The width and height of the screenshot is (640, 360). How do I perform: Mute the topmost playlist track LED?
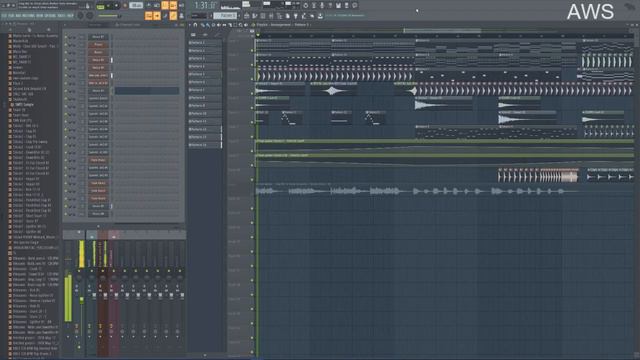[x=252, y=51]
